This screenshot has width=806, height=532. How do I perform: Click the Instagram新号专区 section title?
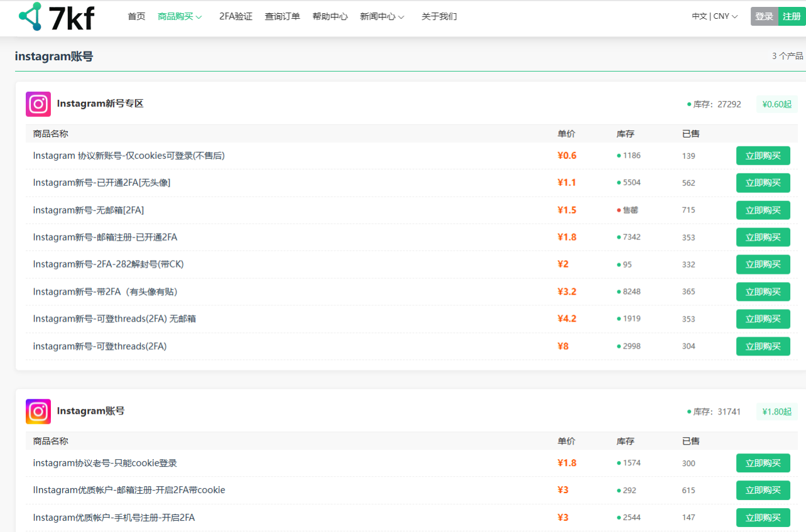(x=100, y=104)
